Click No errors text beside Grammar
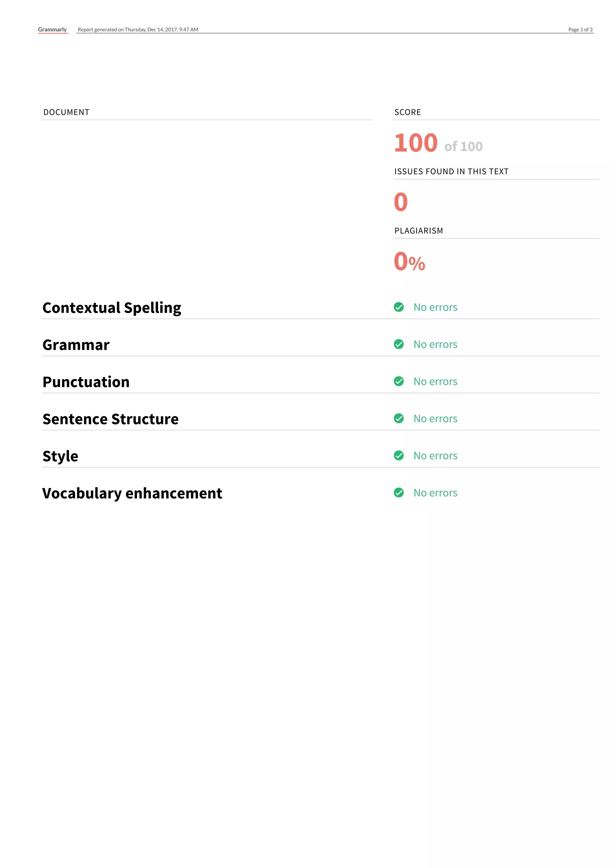The height and width of the screenshot is (868, 614). (x=436, y=344)
